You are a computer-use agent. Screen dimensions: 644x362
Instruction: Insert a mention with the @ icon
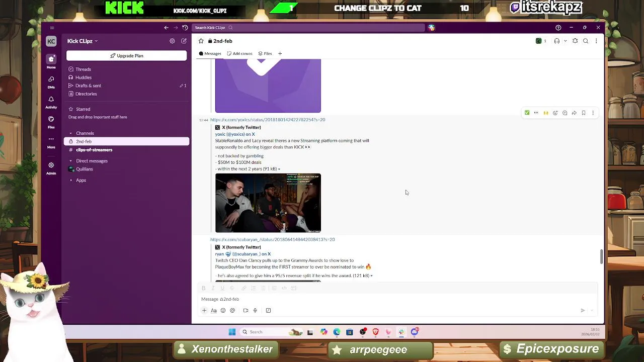[232, 310]
